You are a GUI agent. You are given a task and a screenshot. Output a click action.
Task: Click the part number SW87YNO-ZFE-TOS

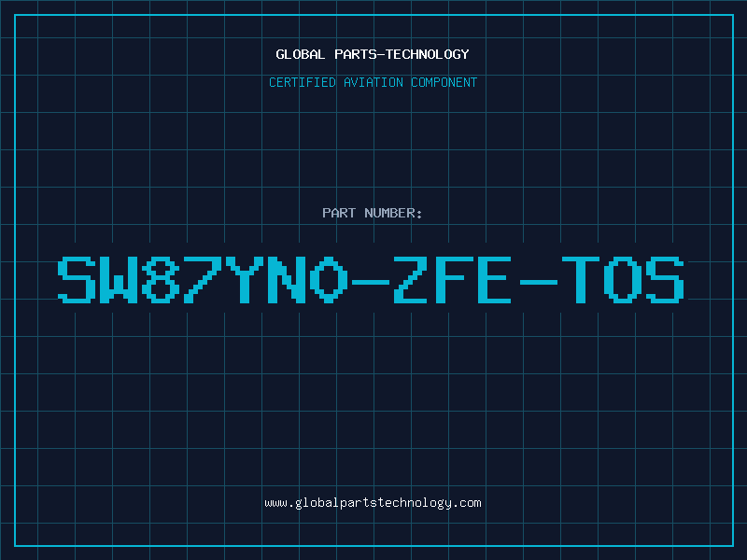point(371,280)
